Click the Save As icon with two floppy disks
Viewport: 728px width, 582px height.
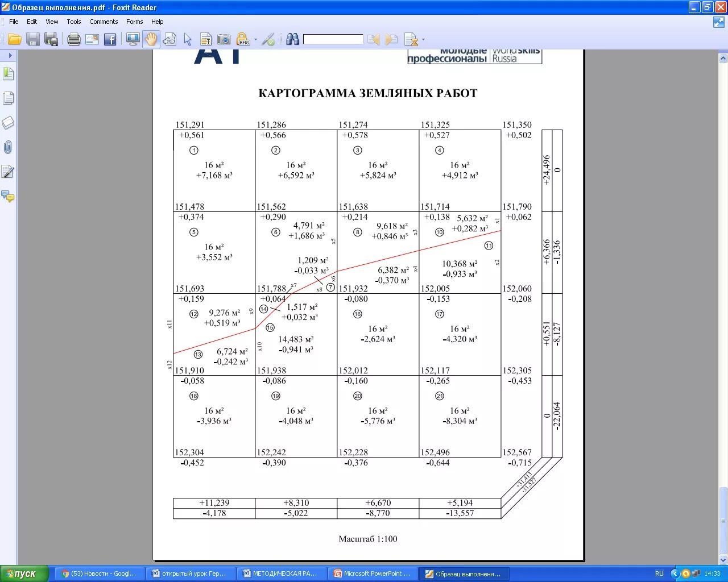click(51, 39)
